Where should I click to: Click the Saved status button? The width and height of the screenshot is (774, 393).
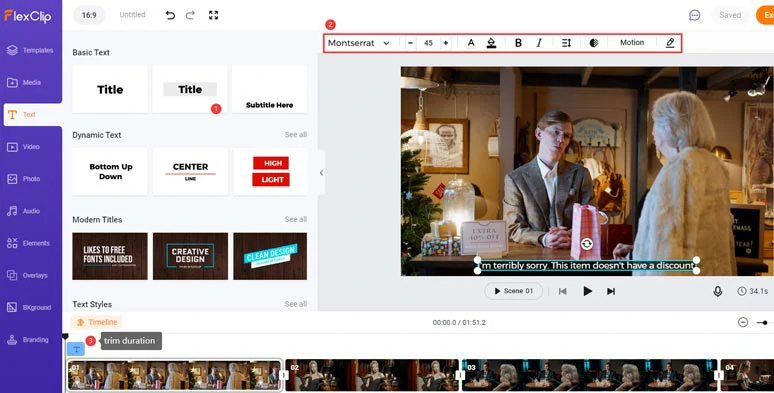pos(730,15)
